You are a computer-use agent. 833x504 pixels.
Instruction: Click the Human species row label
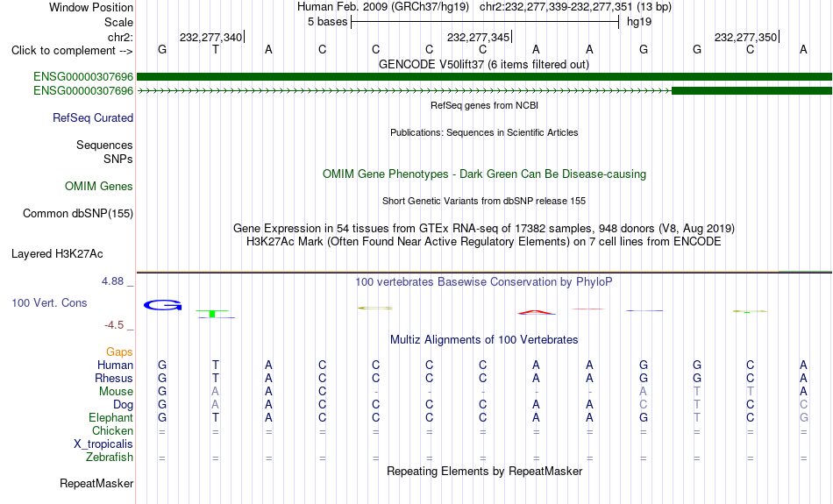(115, 366)
